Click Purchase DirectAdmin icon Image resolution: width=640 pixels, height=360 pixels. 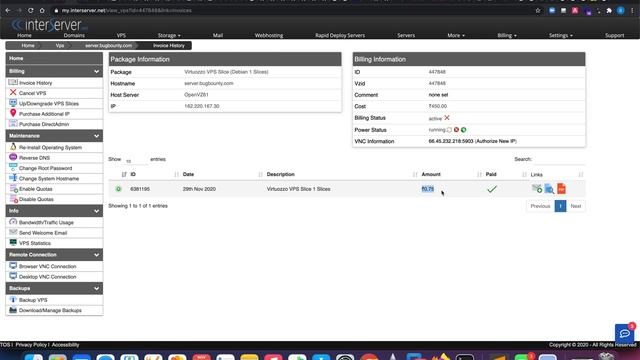tap(13, 124)
